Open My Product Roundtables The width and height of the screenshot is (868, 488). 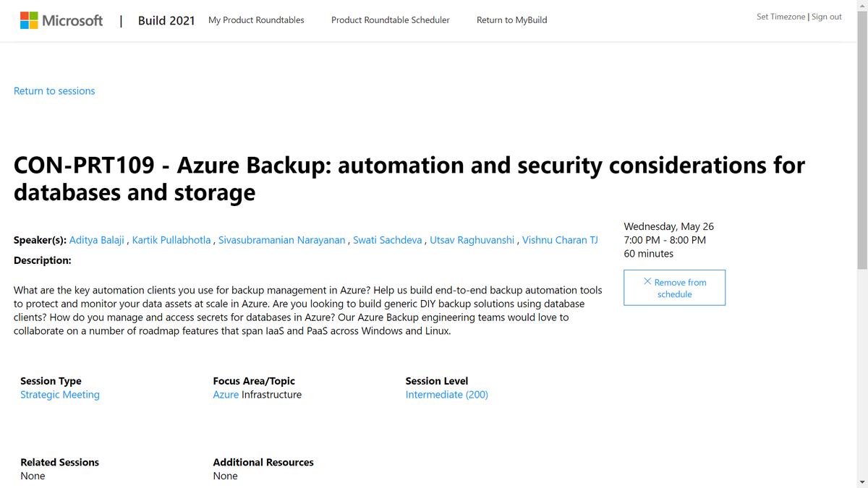click(x=256, y=20)
